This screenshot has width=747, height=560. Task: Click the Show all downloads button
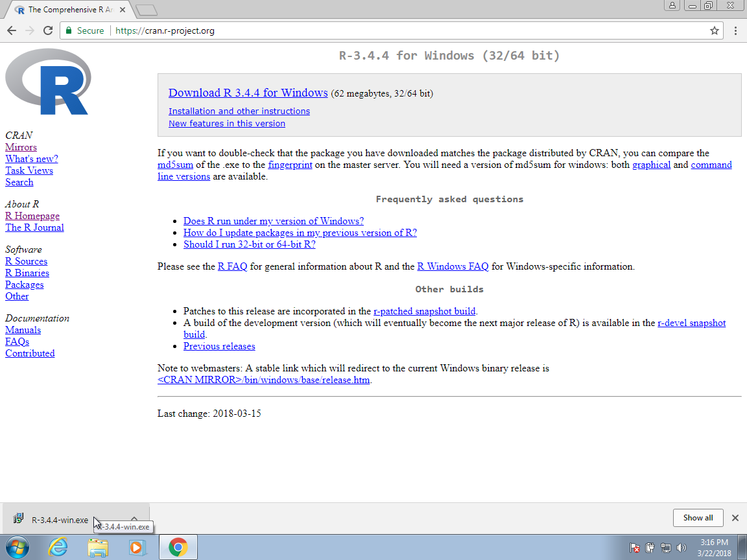(x=698, y=518)
